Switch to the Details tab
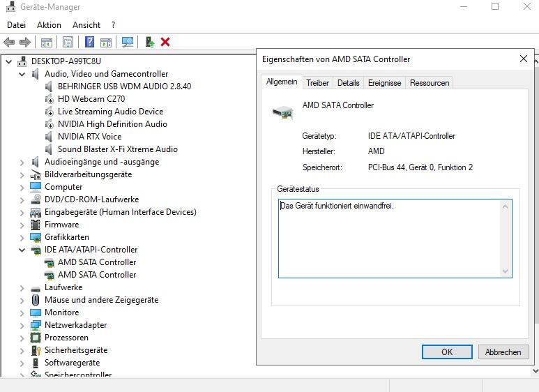Image resolution: width=539 pixels, height=392 pixels. pos(348,83)
